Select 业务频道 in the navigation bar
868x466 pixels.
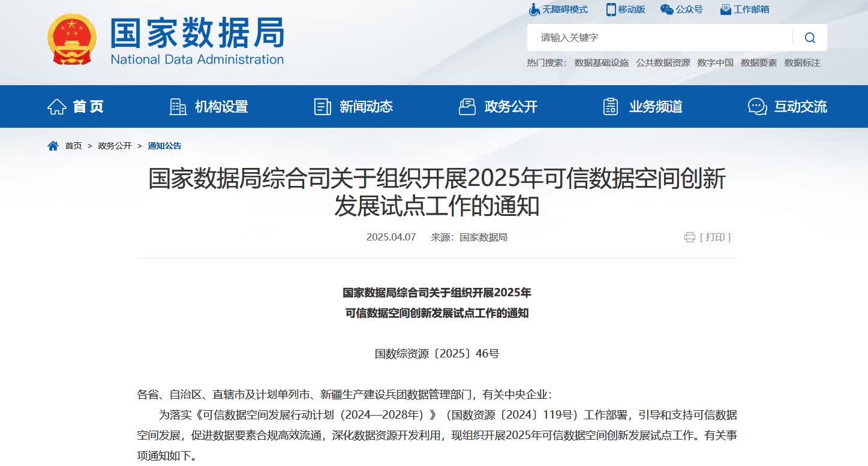coord(642,107)
